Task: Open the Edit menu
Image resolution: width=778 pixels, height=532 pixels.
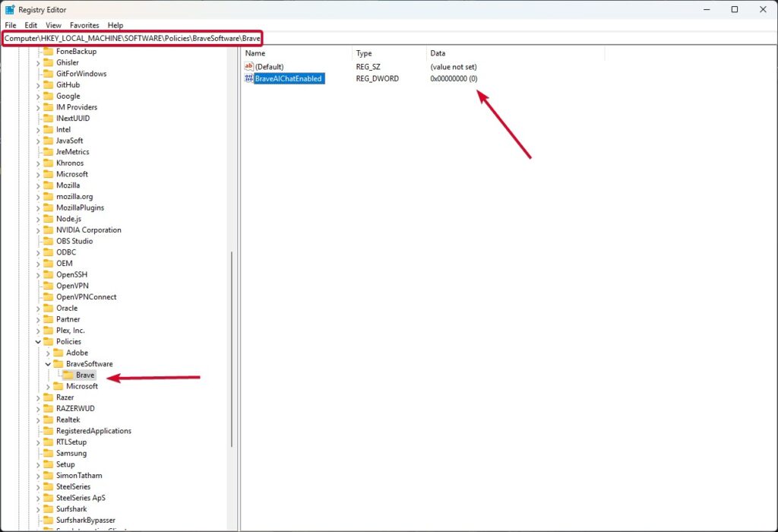Action: coord(30,25)
